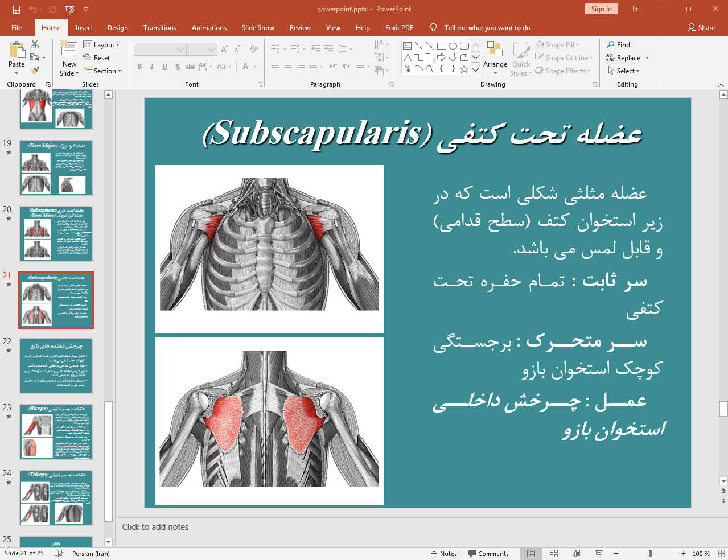Toggle underline formatting
This screenshot has height=560, width=728.
pyautogui.click(x=164, y=67)
